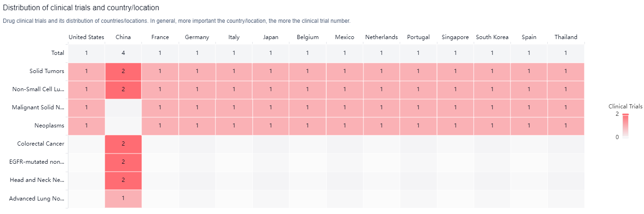Click the China Colorectal Cancer cell
This screenshot has width=644, height=214.
coord(123,144)
